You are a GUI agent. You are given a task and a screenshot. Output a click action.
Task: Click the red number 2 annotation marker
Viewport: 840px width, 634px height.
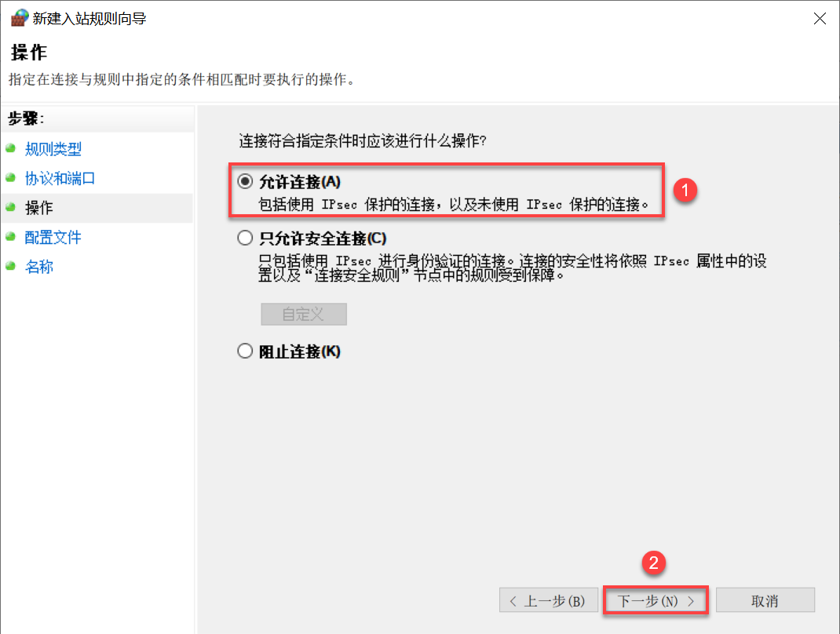[x=654, y=563]
